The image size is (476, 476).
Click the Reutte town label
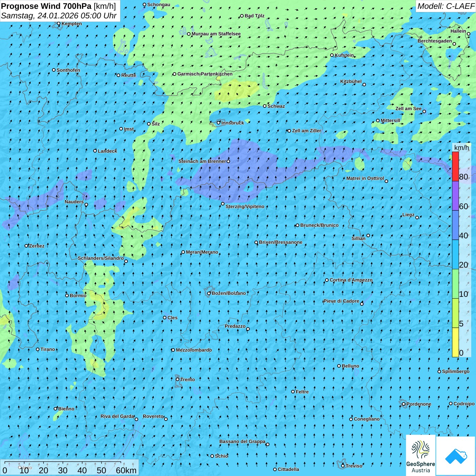tap(129, 75)
